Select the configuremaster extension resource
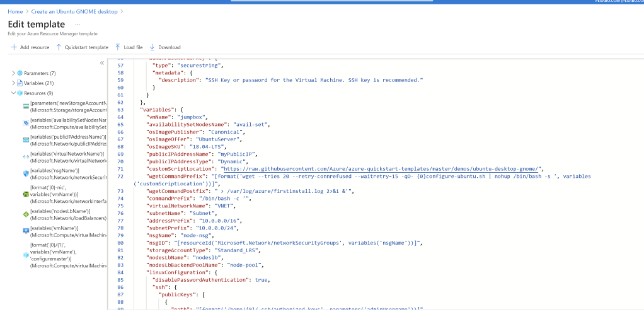 coord(68,255)
